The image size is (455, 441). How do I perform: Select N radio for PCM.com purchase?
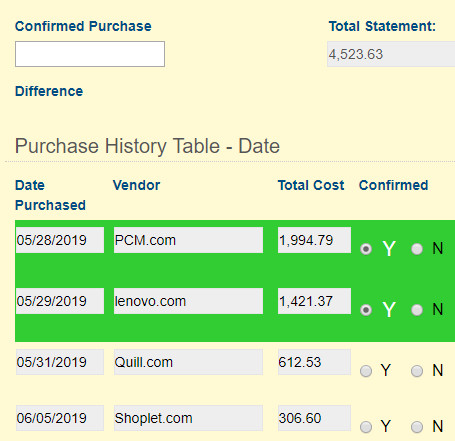coord(417,249)
